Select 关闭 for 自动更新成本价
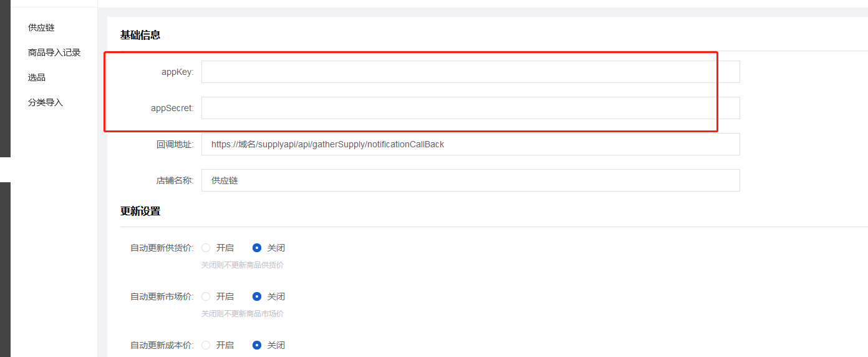Viewport: 868px width, 357px height. 269,345
